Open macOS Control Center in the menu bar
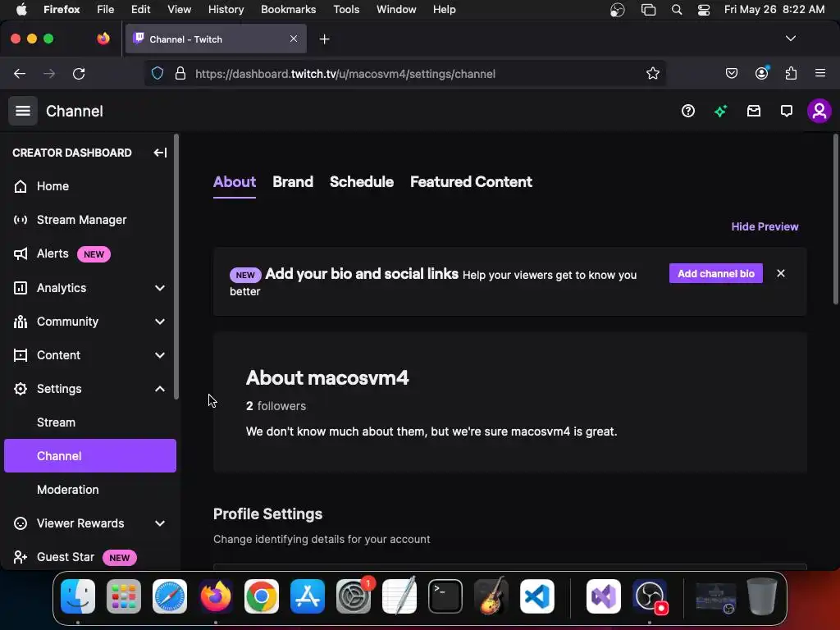Image resolution: width=840 pixels, height=630 pixels. pos(703,10)
